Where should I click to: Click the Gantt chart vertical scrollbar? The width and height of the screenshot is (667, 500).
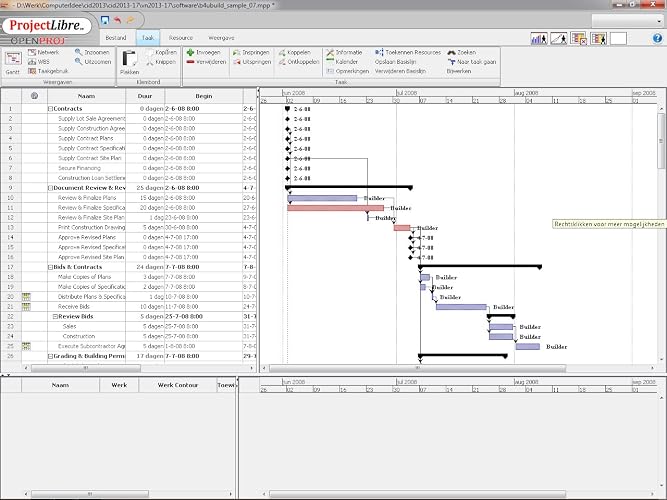[x=661, y=140]
